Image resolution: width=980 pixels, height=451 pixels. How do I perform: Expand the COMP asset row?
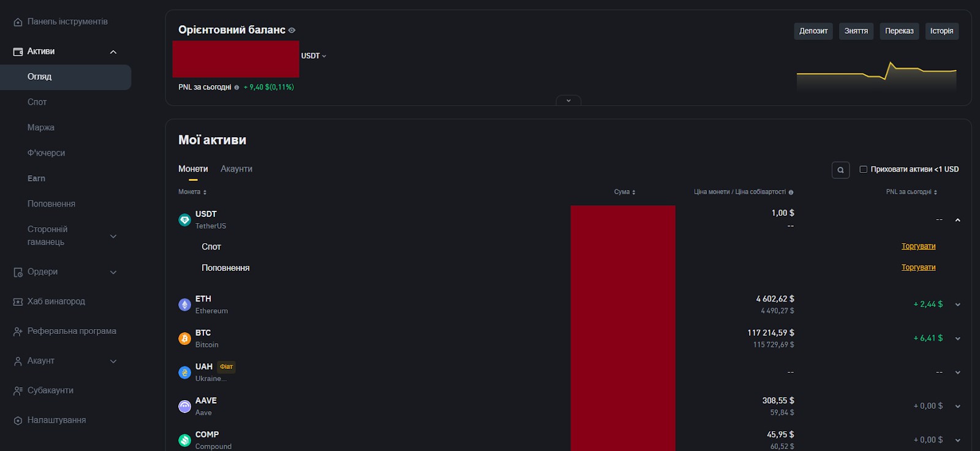tap(957, 440)
